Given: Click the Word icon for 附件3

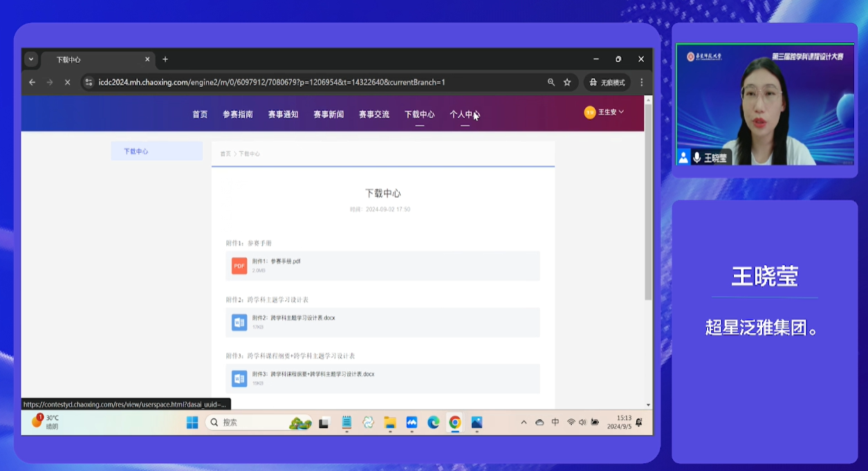Looking at the screenshot, I should click(x=239, y=378).
